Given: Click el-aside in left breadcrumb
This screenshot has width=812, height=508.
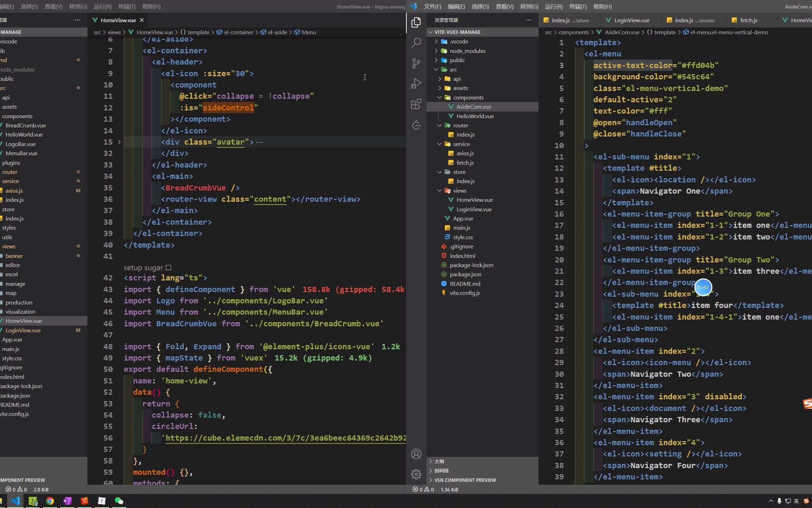Looking at the screenshot, I should [273, 32].
